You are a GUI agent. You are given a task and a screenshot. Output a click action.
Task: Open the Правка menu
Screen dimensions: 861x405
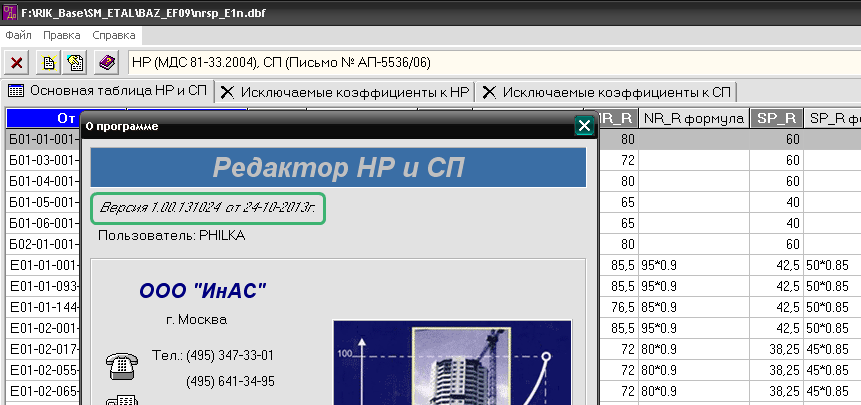(x=62, y=35)
